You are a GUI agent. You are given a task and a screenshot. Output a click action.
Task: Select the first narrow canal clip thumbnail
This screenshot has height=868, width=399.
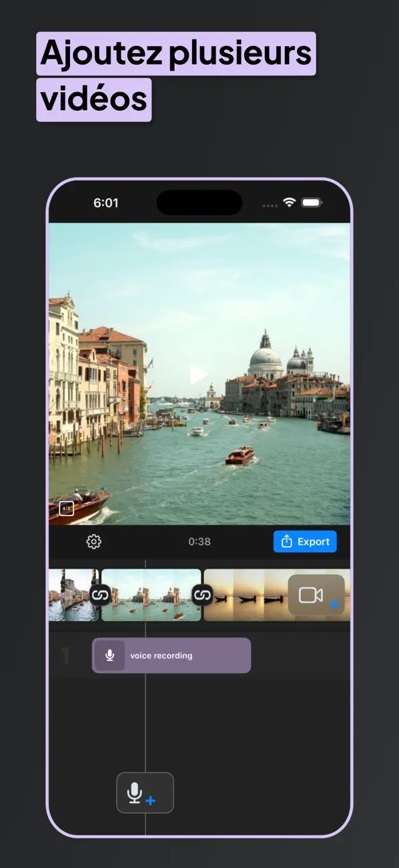coord(73,595)
